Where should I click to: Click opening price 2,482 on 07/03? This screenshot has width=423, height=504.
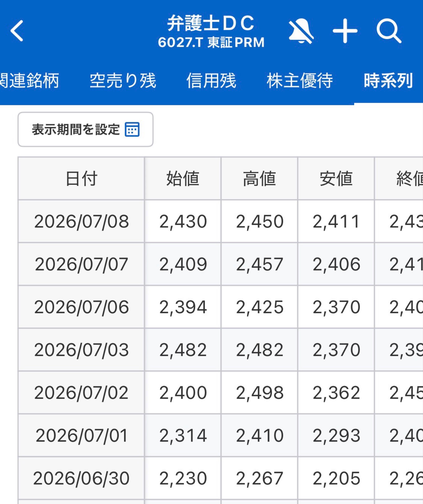pyautogui.click(x=183, y=350)
